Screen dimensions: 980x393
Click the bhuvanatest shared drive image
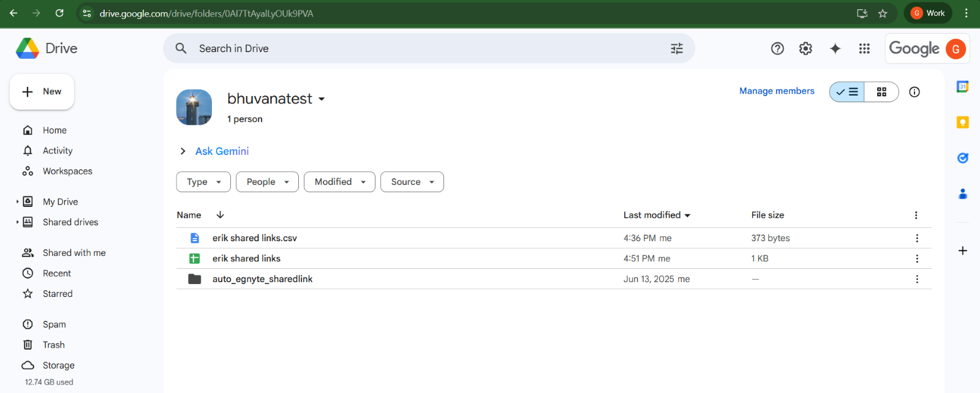(x=194, y=107)
